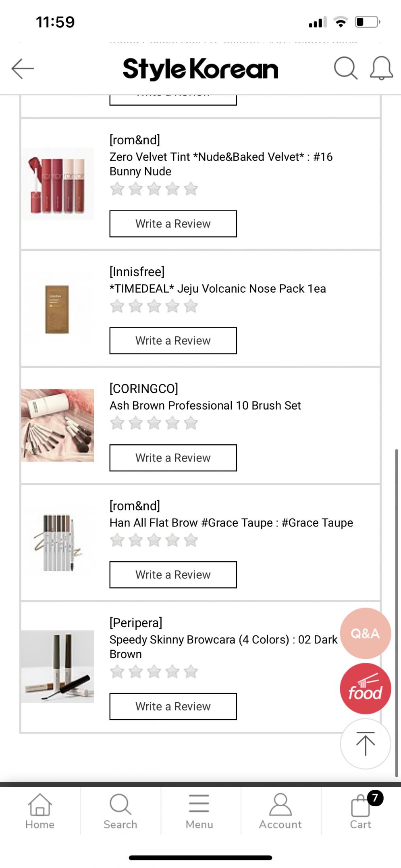
Task: Tap the back arrow icon
Action: (x=23, y=69)
